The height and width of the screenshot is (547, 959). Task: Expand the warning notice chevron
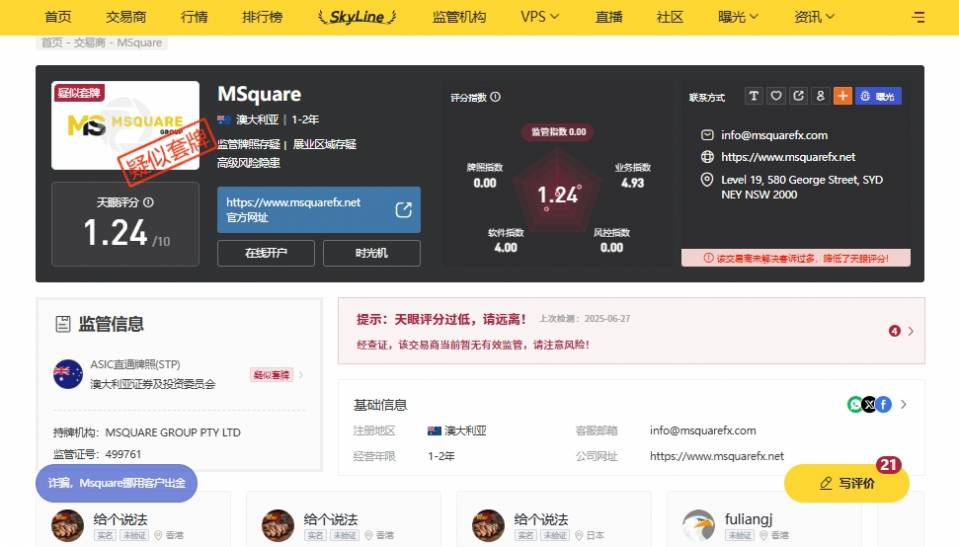click(911, 331)
